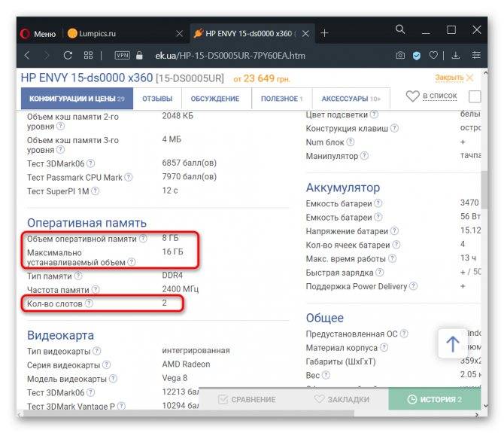The image size is (504, 433).
Task: Click the vertical page scrollbar thumb
Action: click(484, 190)
